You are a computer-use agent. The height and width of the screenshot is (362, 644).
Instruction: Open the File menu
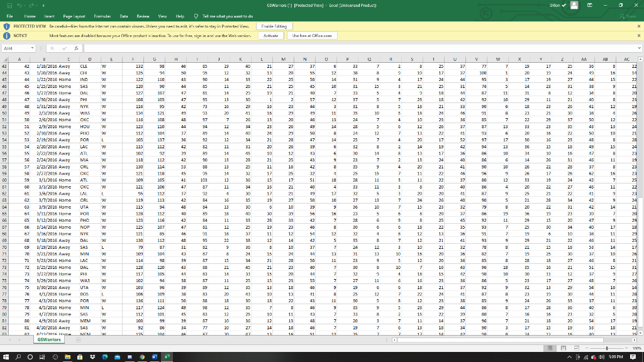coord(9,16)
